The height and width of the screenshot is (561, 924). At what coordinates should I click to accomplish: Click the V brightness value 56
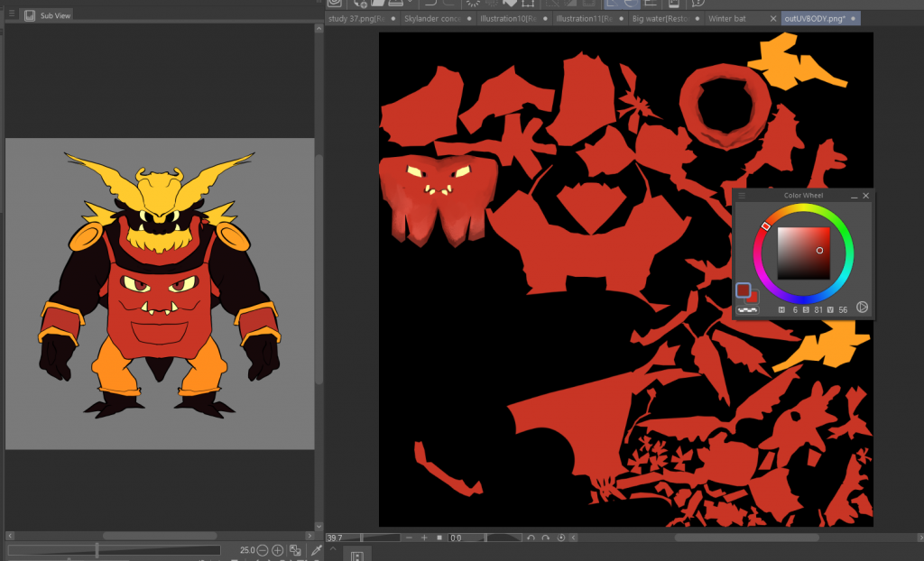(x=844, y=310)
